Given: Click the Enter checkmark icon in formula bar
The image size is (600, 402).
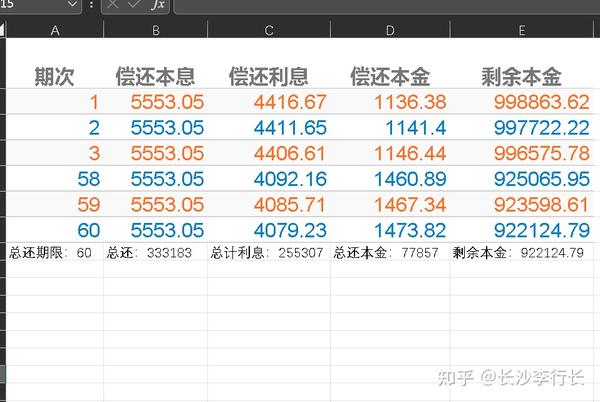Looking at the screenshot, I should tap(134, 4).
